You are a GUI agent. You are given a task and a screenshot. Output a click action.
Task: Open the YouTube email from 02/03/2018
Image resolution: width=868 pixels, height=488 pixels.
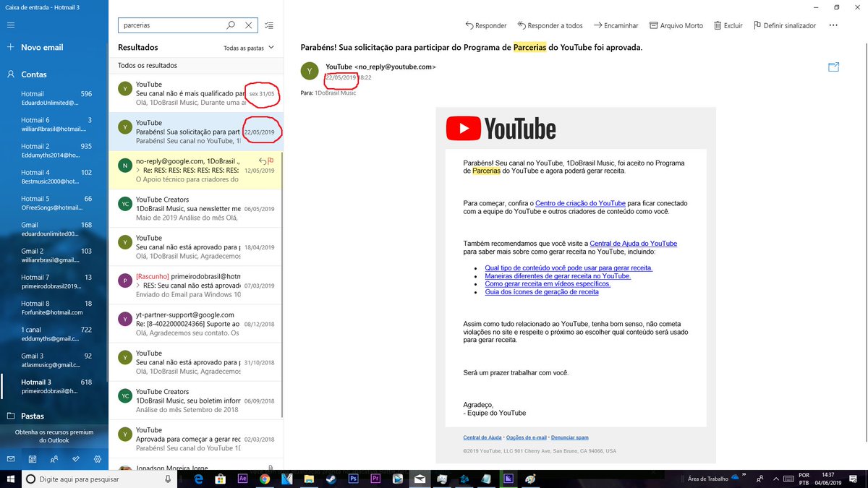[x=195, y=438]
